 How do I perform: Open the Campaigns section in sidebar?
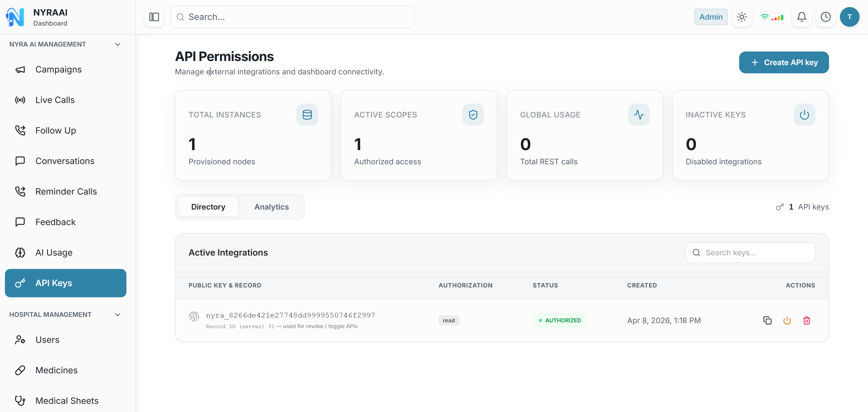click(x=58, y=69)
